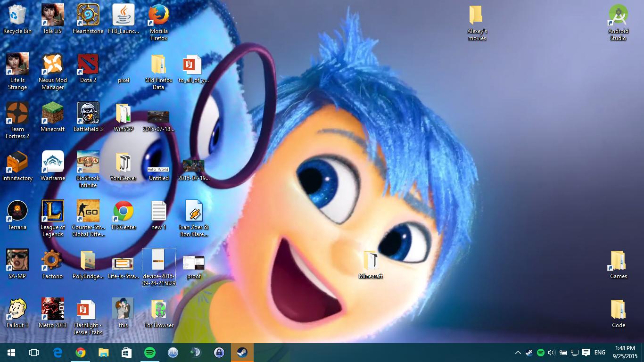Select the FTB_Launcher Java icon

(x=123, y=19)
